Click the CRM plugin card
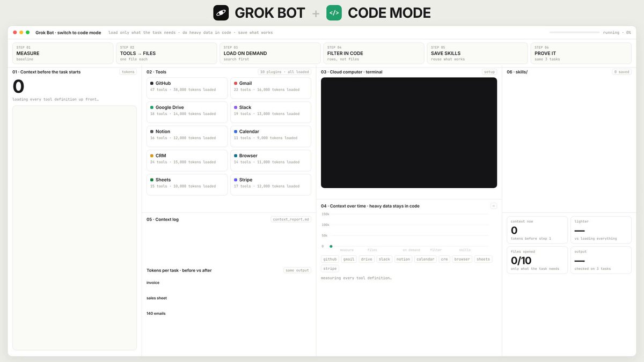This screenshot has width=644, height=362. 187,160
